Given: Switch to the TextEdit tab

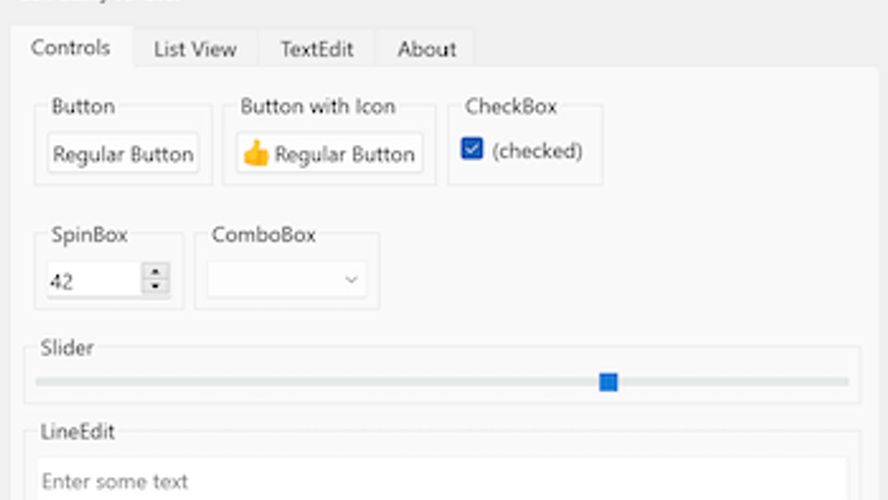Looking at the screenshot, I should point(316,49).
